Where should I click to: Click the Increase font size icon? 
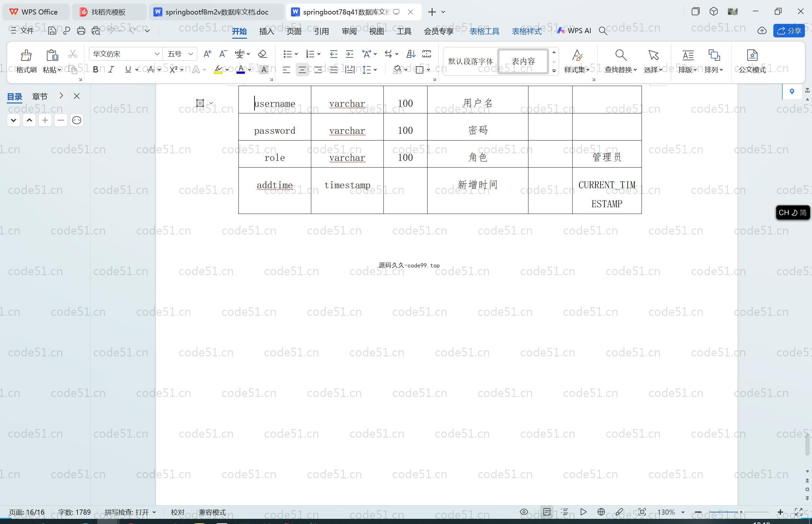coord(207,54)
